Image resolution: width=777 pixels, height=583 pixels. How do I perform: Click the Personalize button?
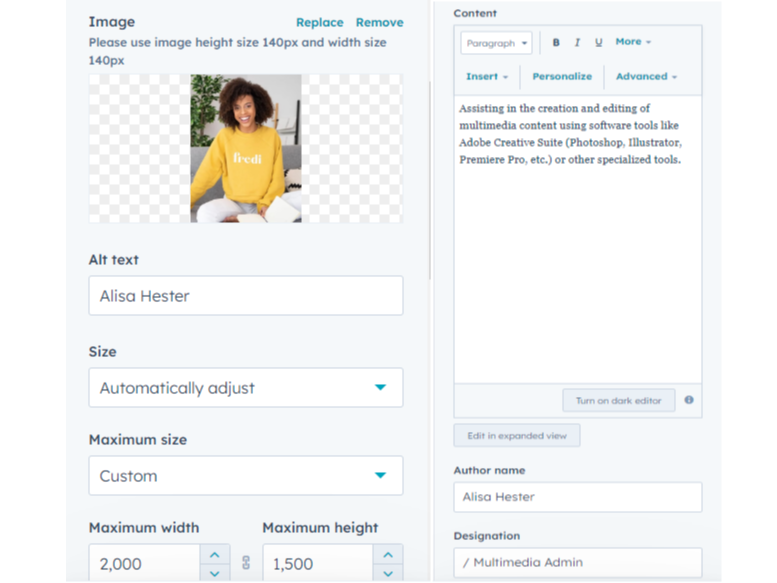coord(562,77)
